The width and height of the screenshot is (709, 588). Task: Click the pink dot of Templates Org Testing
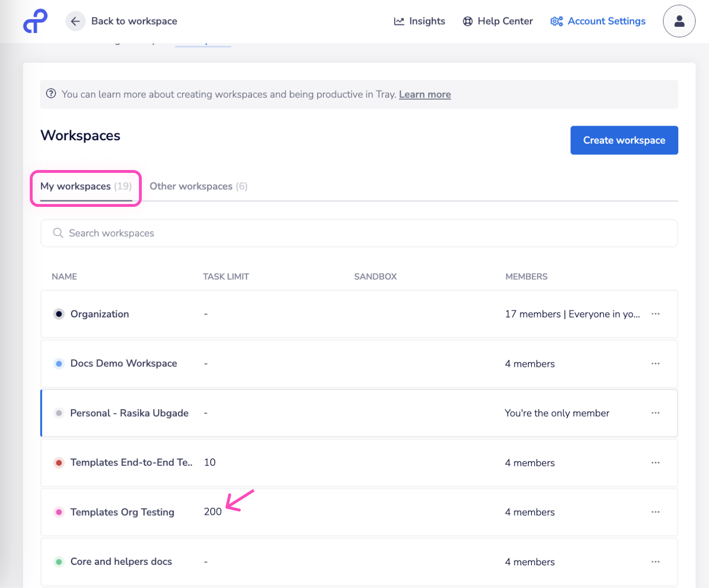click(x=59, y=512)
